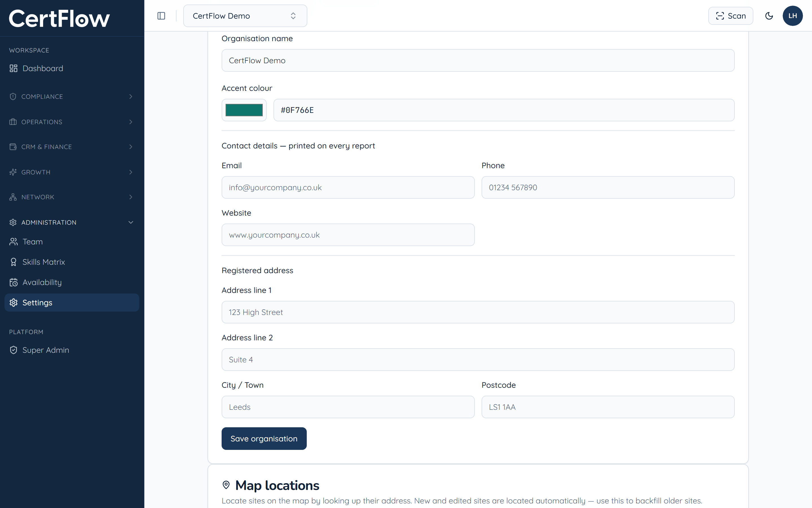This screenshot has height=508, width=812.
Task: Focus the City / Town field
Action: pos(348,407)
